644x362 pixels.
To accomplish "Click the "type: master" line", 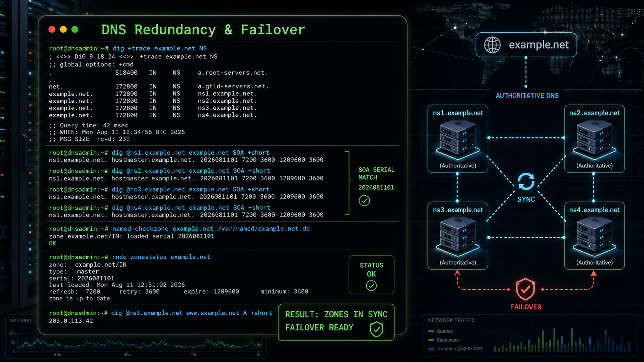I will 74,272.
